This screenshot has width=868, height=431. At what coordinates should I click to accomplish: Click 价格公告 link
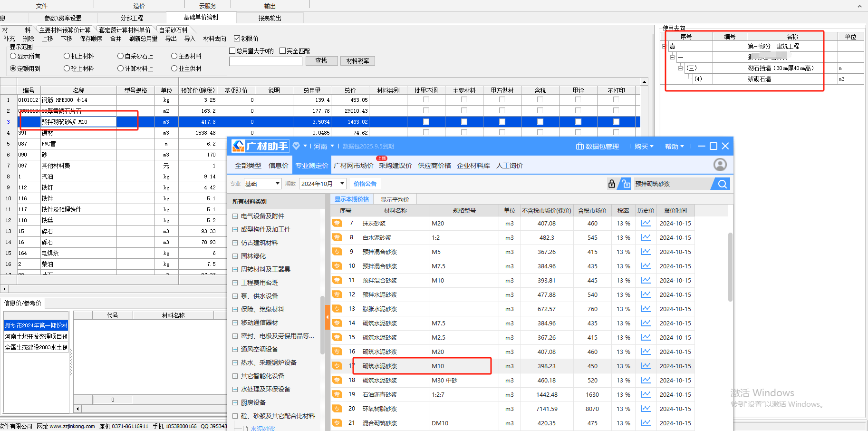[x=365, y=184]
